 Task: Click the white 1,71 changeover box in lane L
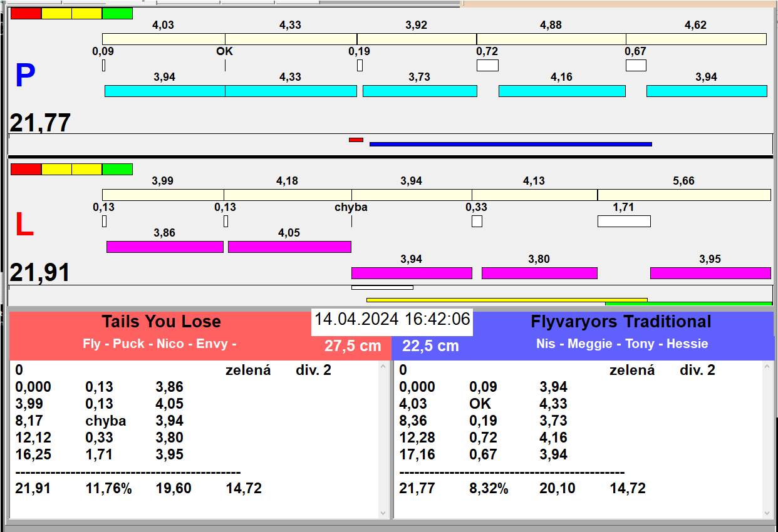click(624, 221)
